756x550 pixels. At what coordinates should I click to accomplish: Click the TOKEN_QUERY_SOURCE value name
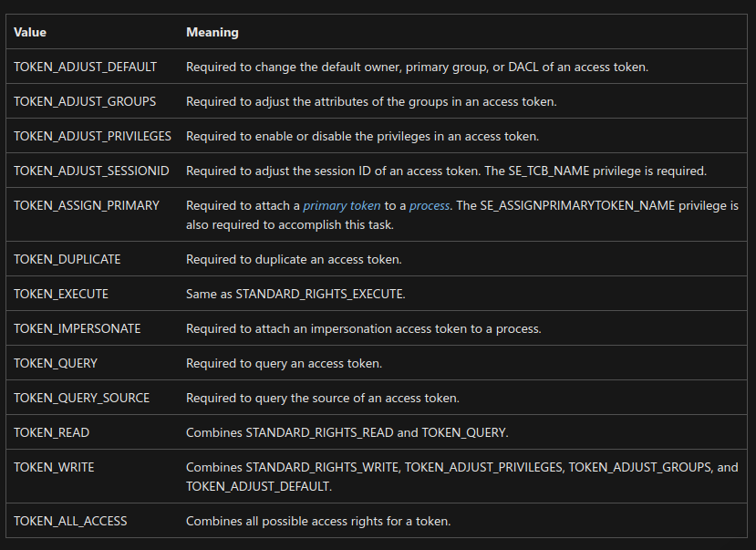coord(82,398)
